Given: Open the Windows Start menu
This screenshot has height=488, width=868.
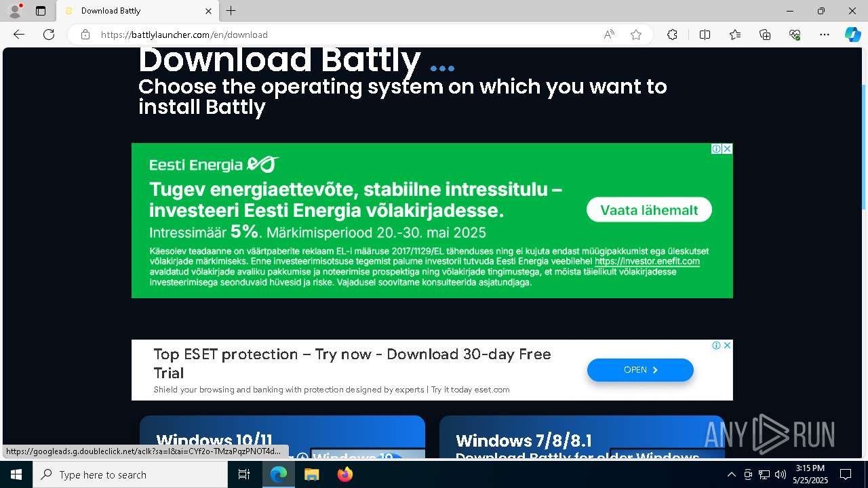Looking at the screenshot, I should pos(16,474).
